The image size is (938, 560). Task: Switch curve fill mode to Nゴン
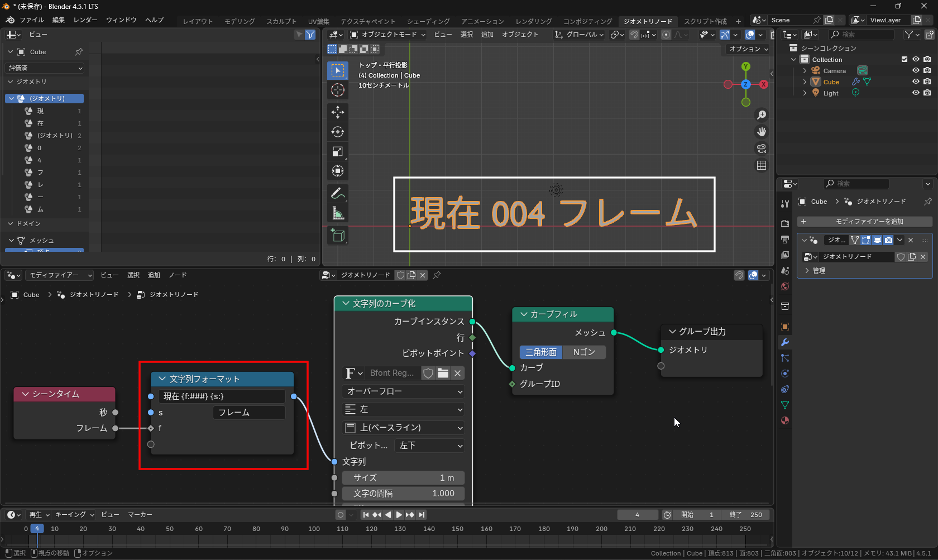point(584,352)
